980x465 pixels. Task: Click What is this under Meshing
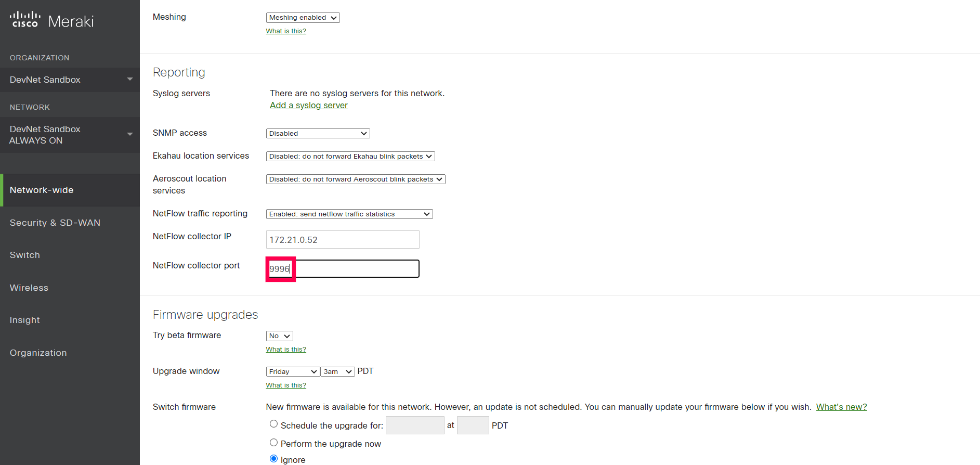click(x=285, y=31)
